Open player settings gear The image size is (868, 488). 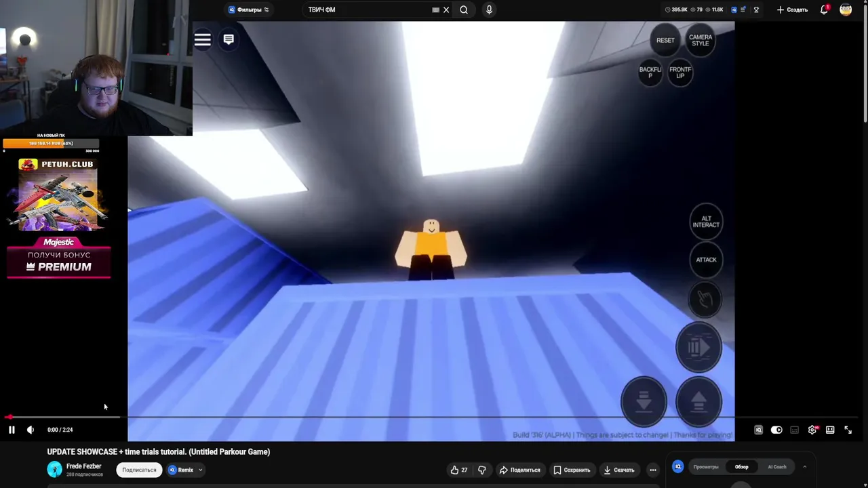pyautogui.click(x=812, y=430)
